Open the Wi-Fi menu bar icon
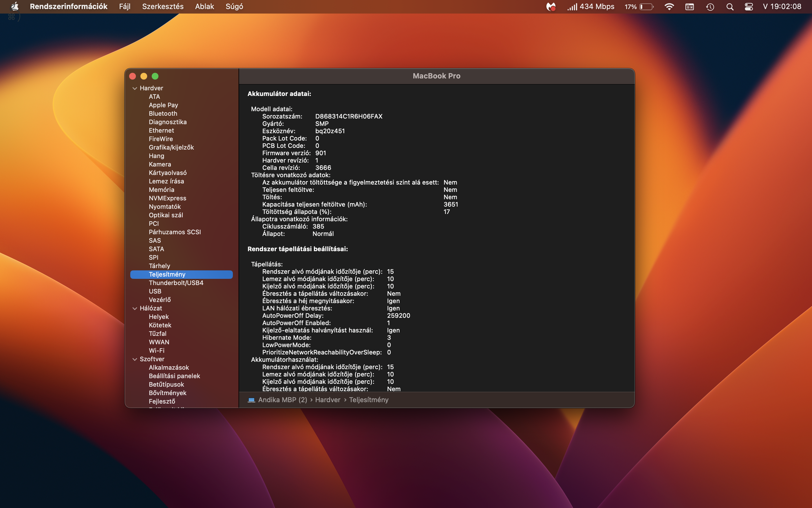Viewport: 812px width, 508px height. click(x=669, y=6)
